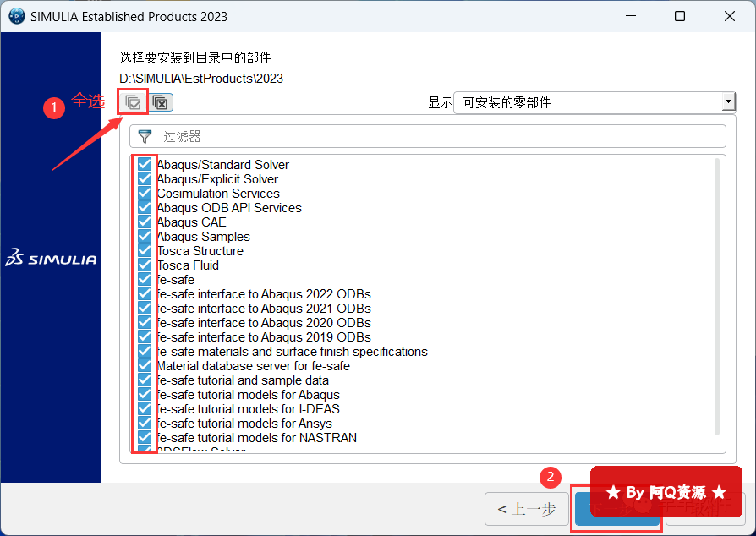Uncheck Abaqus Samples component
756x536 pixels.
pyautogui.click(x=145, y=237)
